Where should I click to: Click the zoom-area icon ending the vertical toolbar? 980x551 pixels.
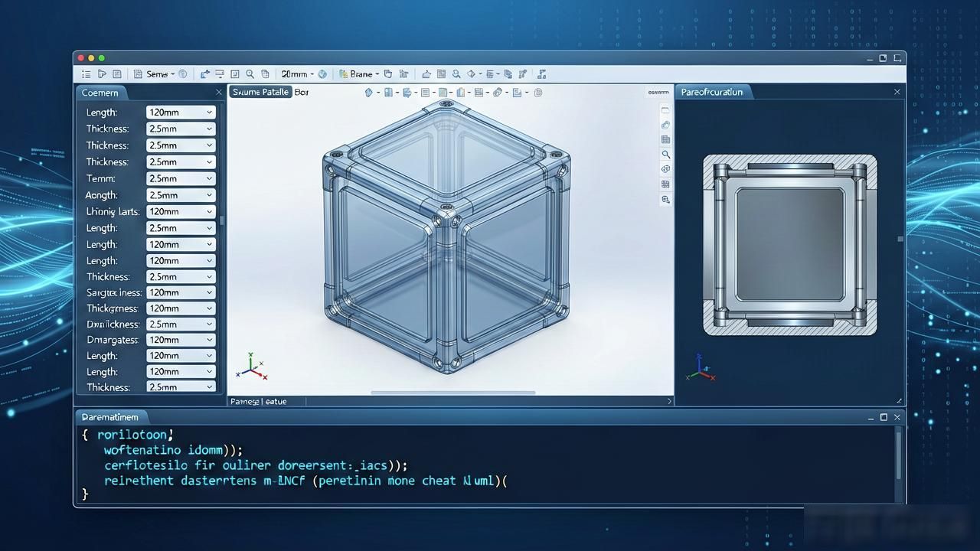[665, 199]
